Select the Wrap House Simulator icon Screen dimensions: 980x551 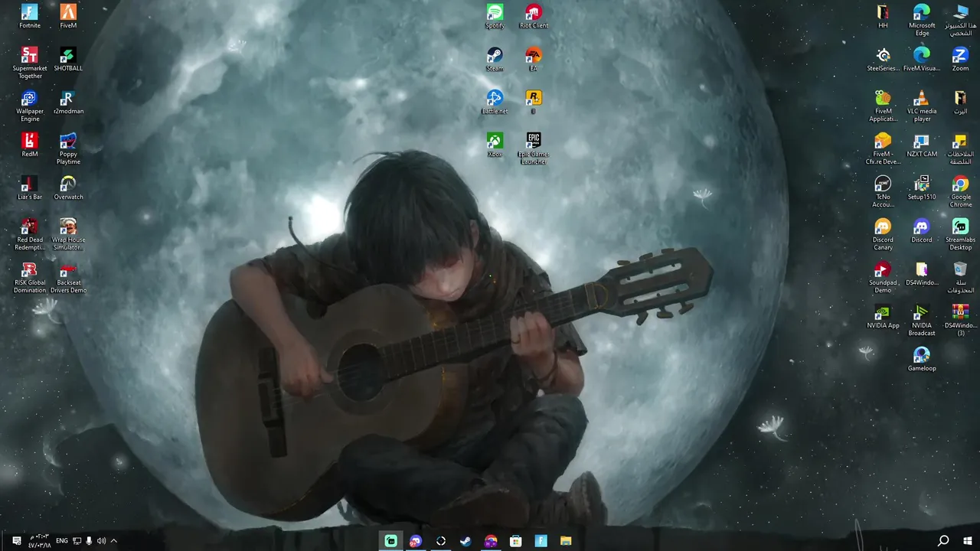(68, 234)
